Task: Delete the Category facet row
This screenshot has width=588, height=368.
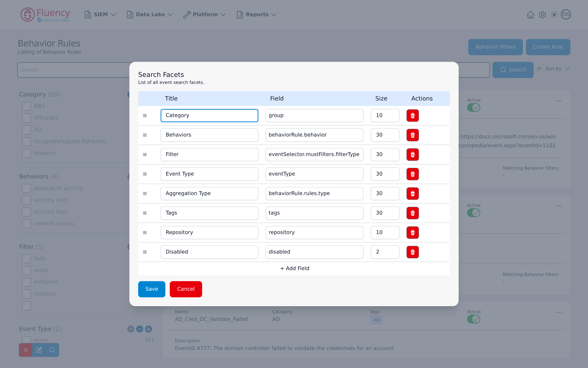Action: tap(413, 115)
